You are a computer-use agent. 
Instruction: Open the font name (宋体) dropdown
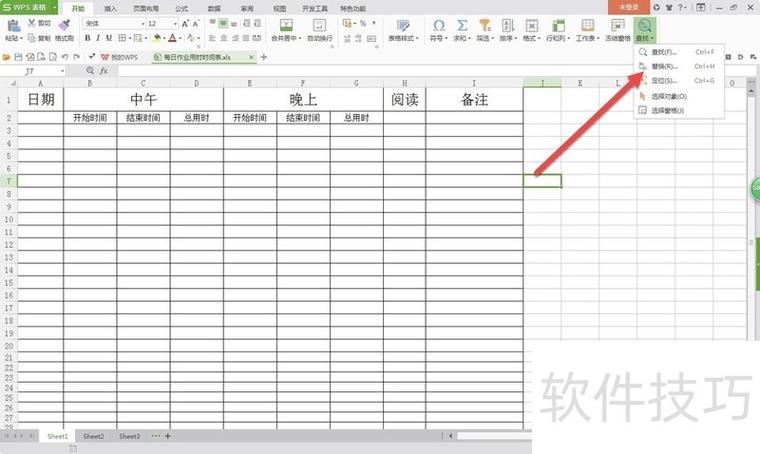(143, 24)
